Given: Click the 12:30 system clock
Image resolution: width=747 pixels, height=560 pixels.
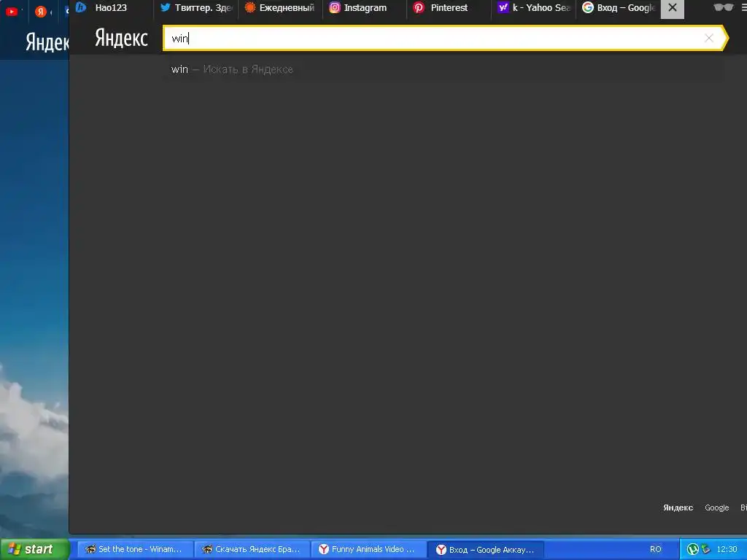Looking at the screenshot, I should click(727, 549).
